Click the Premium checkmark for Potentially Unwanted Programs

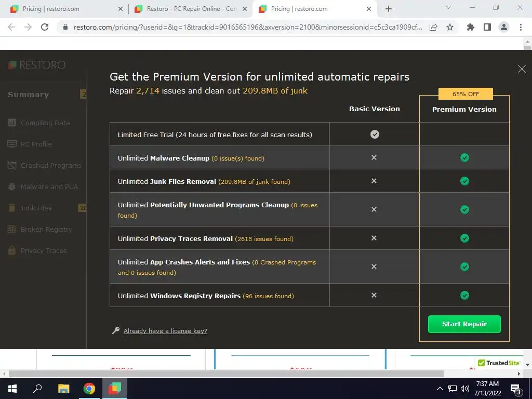pyautogui.click(x=464, y=209)
